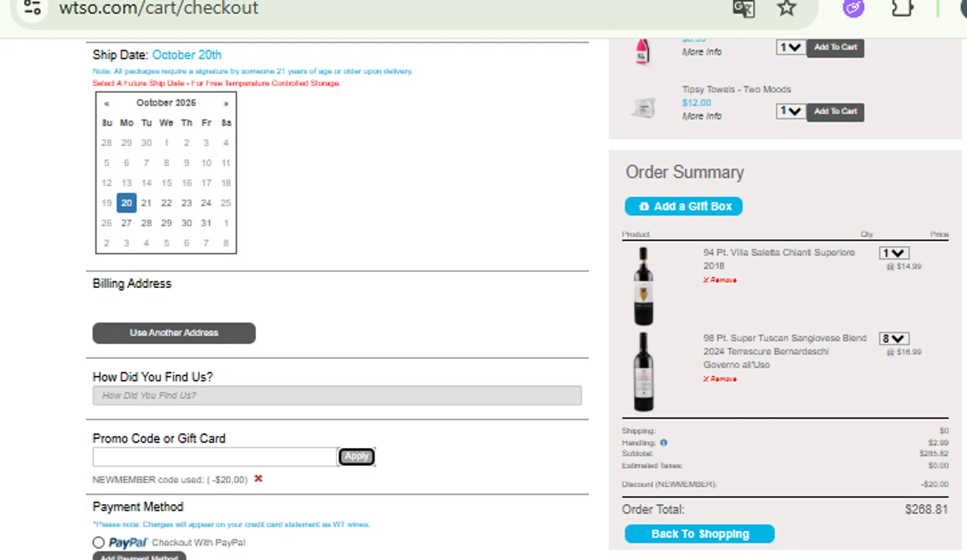Bookmark this page with the star icon
Viewport: 967px width, 560px height.
pos(786,8)
